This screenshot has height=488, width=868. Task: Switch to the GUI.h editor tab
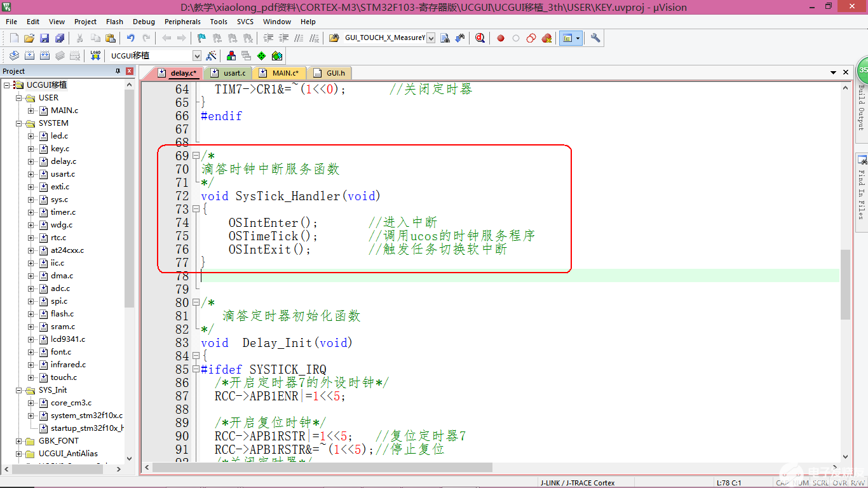coord(330,73)
